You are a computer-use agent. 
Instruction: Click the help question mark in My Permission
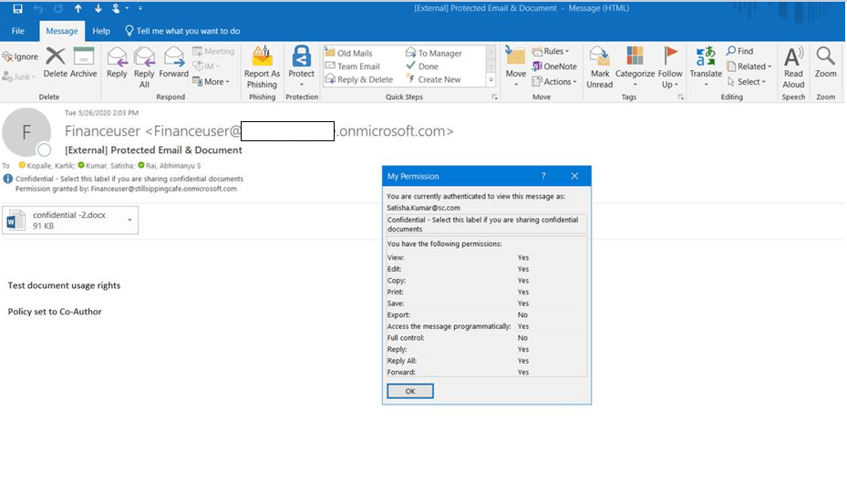pos(543,176)
